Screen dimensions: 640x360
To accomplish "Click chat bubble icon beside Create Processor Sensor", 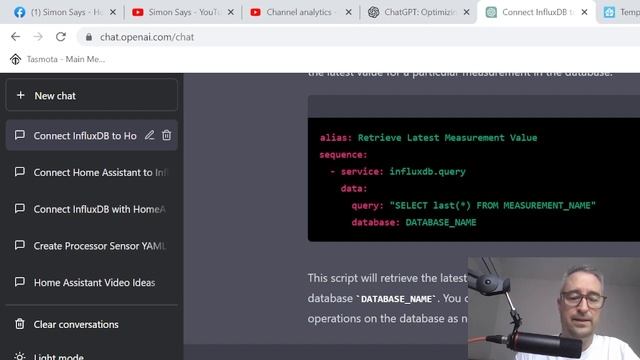I will coord(20,245).
